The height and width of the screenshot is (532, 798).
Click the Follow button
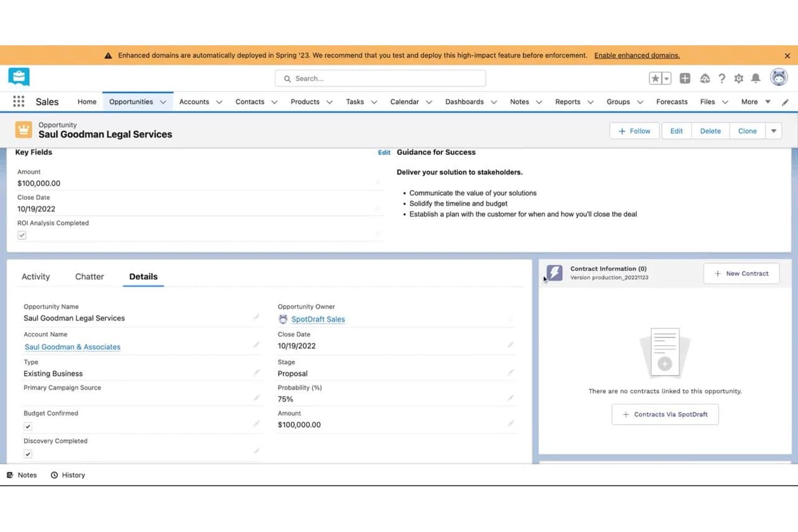pyautogui.click(x=634, y=131)
